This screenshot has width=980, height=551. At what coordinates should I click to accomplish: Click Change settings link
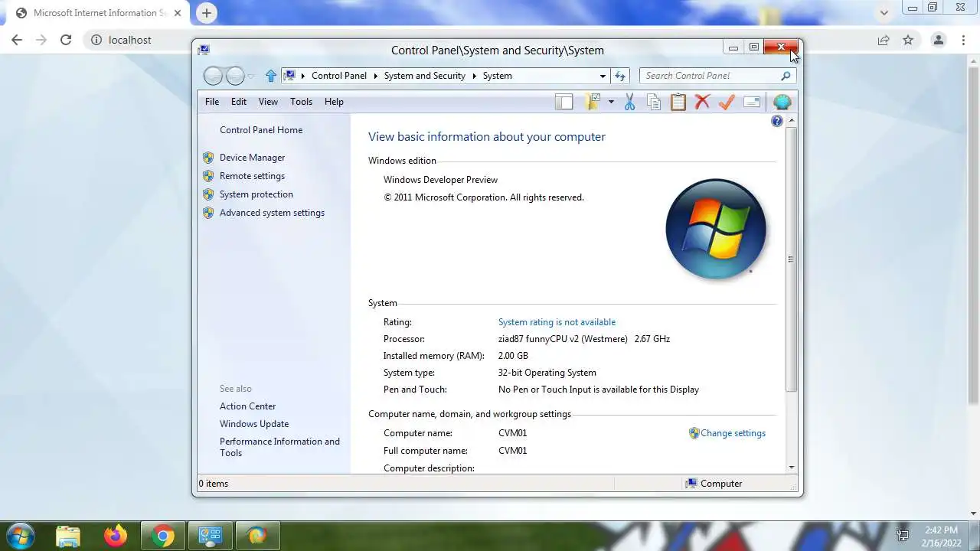[733, 433]
